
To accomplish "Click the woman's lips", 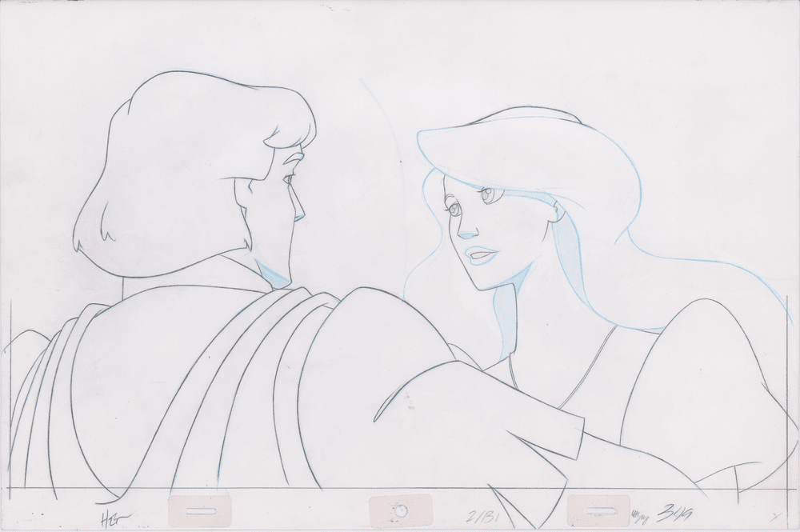I will coord(482,258).
